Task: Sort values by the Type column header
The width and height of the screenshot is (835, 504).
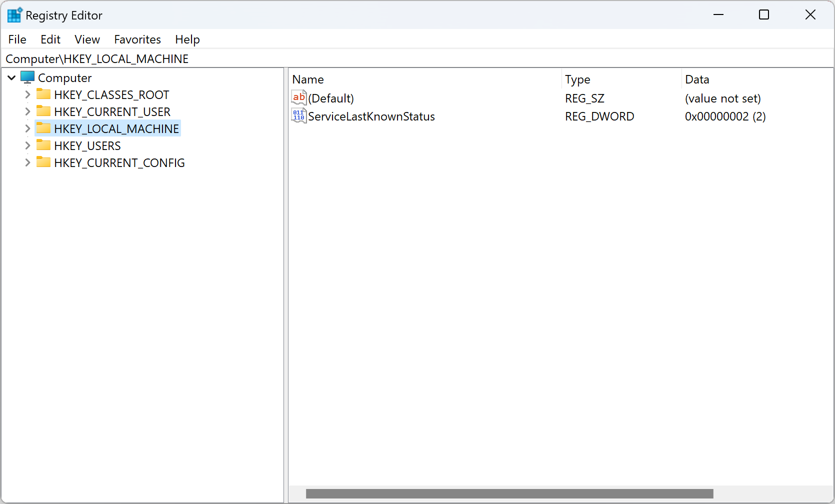Action: (577, 79)
